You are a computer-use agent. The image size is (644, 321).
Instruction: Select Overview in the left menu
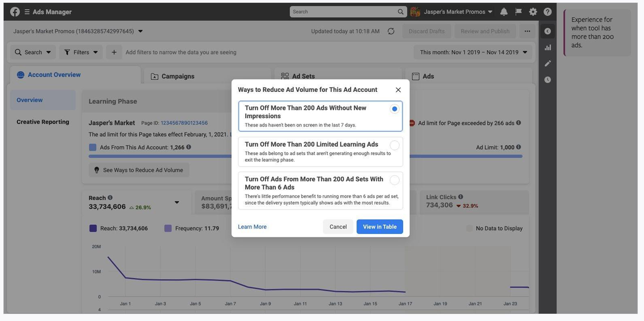coord(43,100)
